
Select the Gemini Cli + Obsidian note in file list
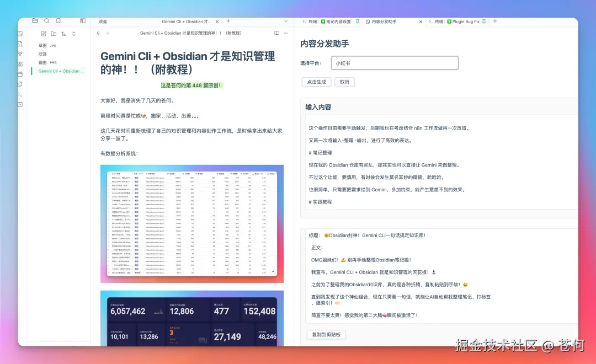[x=61, y=71]
